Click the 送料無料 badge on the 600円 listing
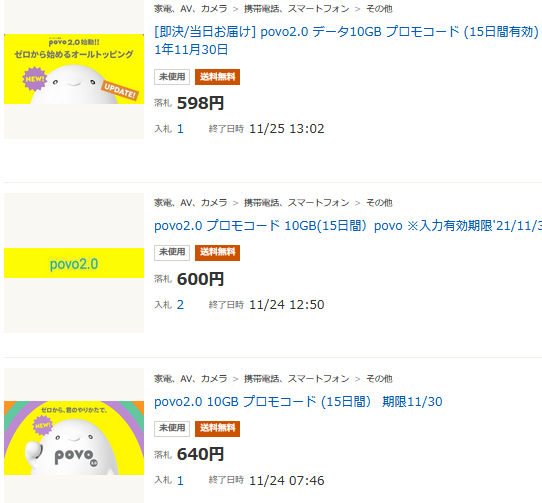Viewport: 542px width, 503px height. click(217, 252)
